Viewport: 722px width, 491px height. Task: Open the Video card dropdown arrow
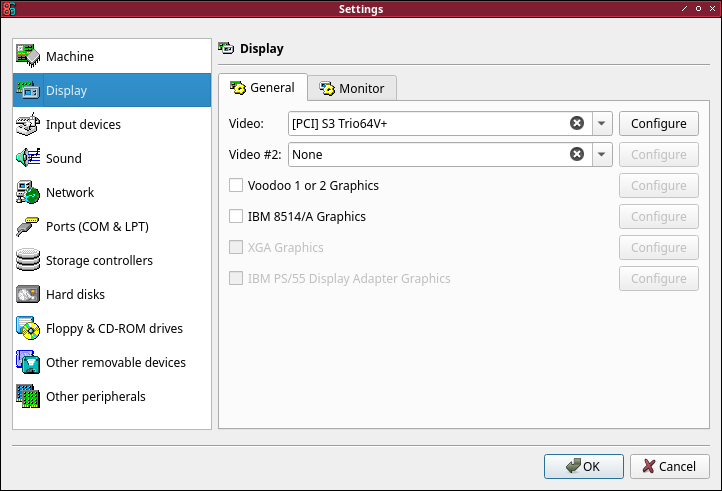click(601, 123)
